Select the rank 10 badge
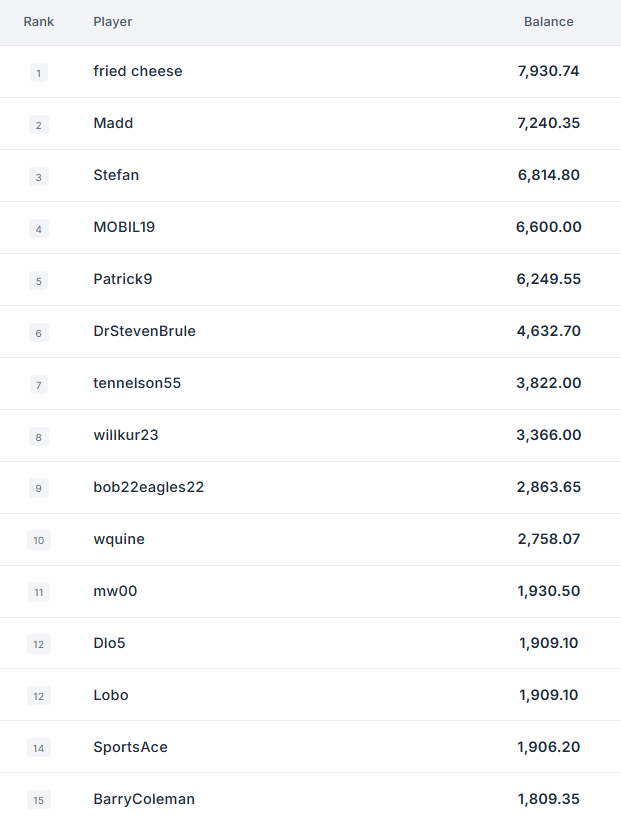 click(39, 540)
